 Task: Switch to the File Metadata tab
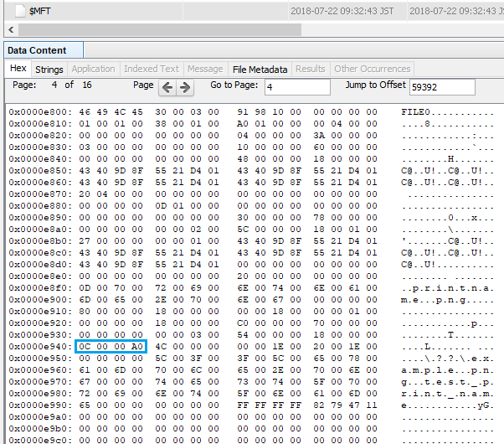tap(260, 70)
